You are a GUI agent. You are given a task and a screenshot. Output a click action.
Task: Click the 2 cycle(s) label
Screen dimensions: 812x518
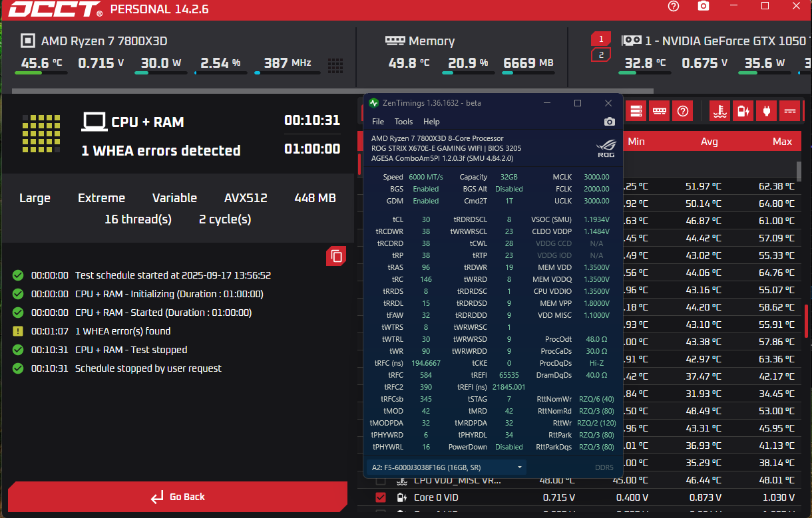coord(225,219)
